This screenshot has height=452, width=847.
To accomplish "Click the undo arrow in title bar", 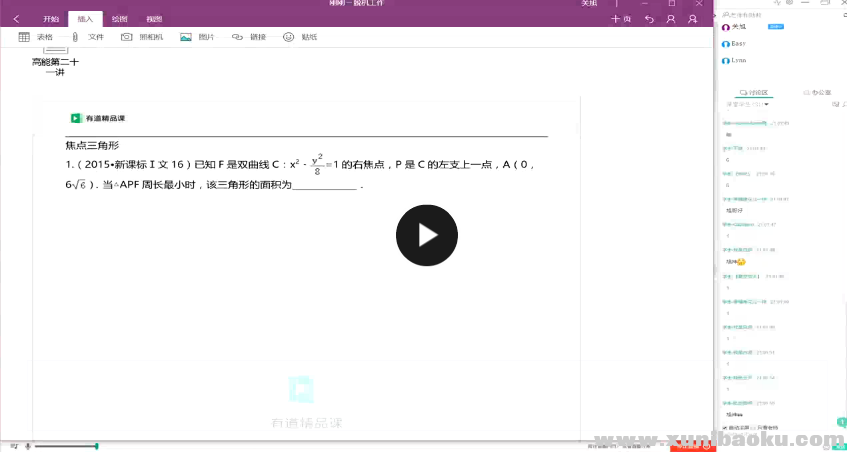I will click(x=650, y=19).
